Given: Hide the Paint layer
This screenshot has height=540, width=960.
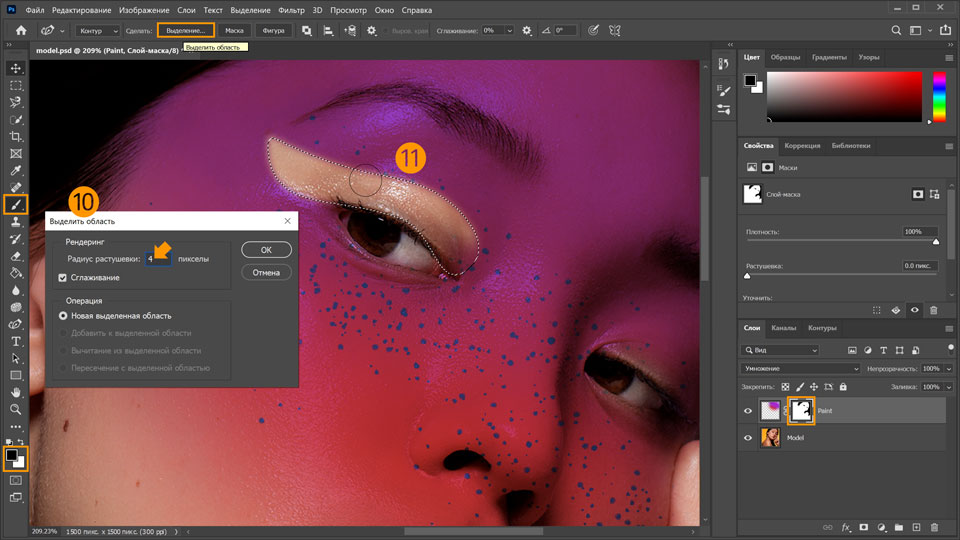Looking at the screenshot, I should tap(748, 411).
